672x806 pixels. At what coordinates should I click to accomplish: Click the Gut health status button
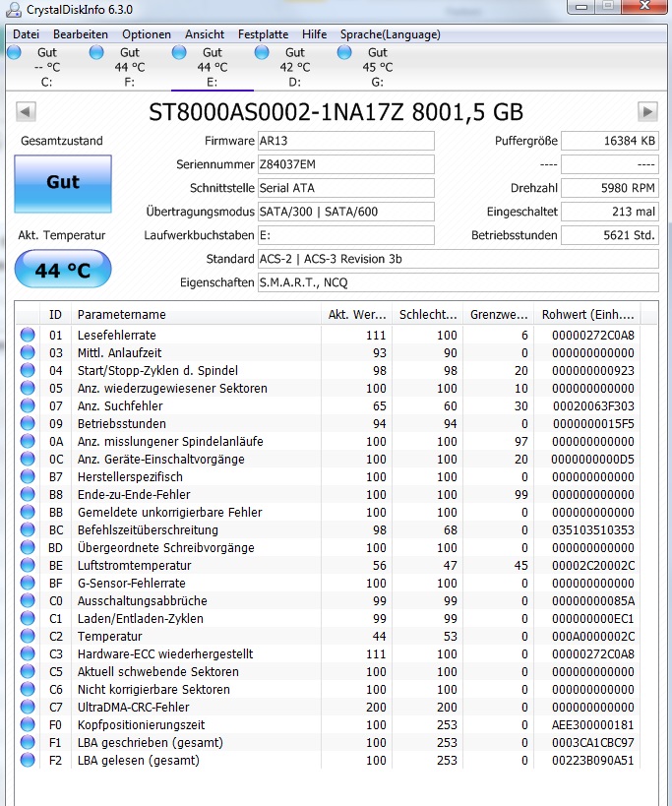coord(63,183)
